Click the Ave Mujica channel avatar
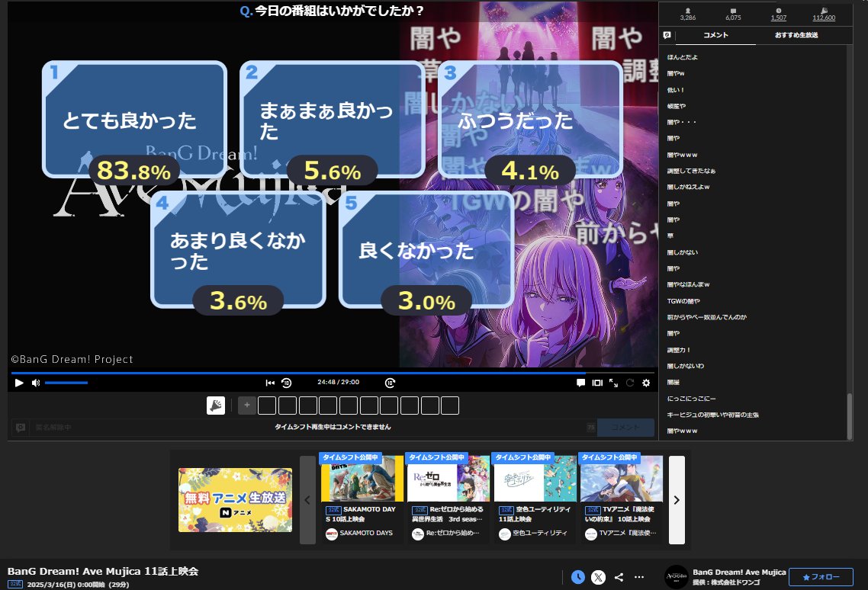Viewport: 868px width, 590px height. (677, 577)
